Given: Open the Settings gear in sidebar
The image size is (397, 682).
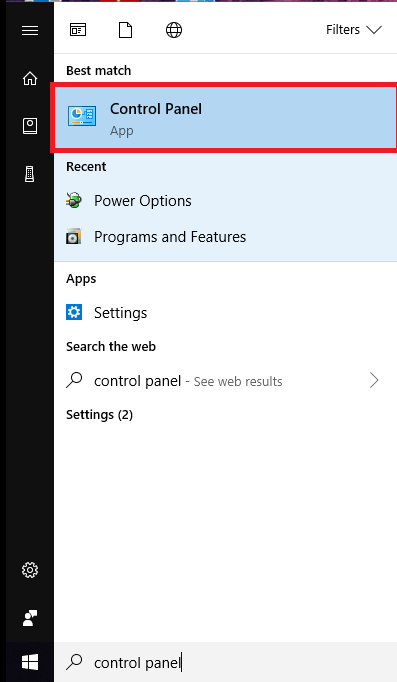Looking at the screenshot, I should [30, 570].
